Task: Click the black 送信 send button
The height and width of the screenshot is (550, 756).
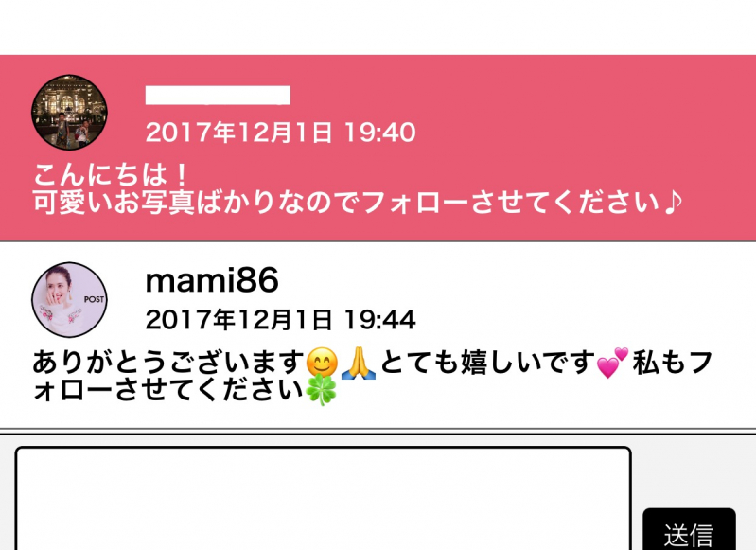Action: [689, 529]
